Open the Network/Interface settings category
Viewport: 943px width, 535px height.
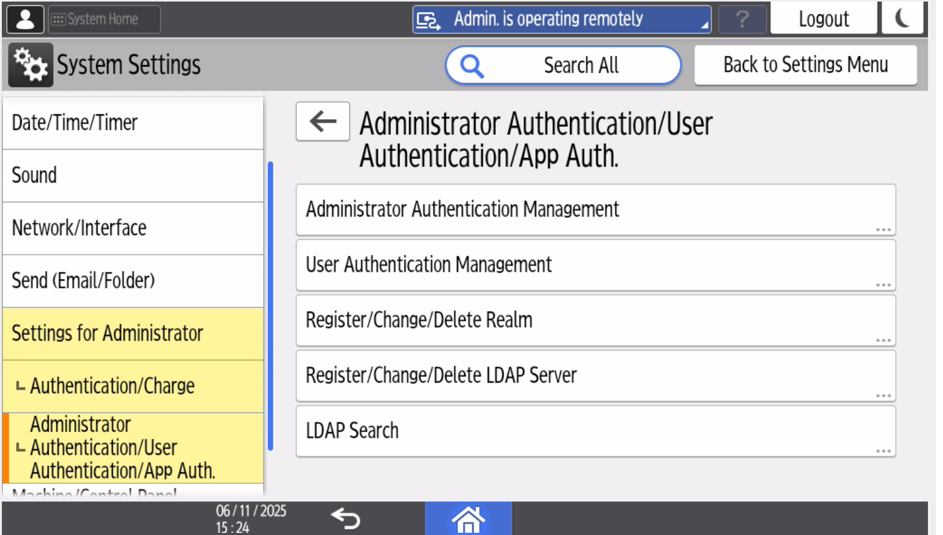133,228
